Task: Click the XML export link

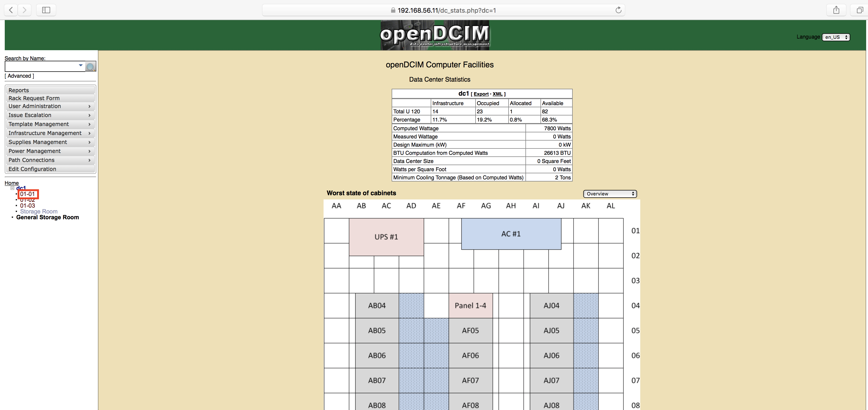Action: click(x=497, y=94)
